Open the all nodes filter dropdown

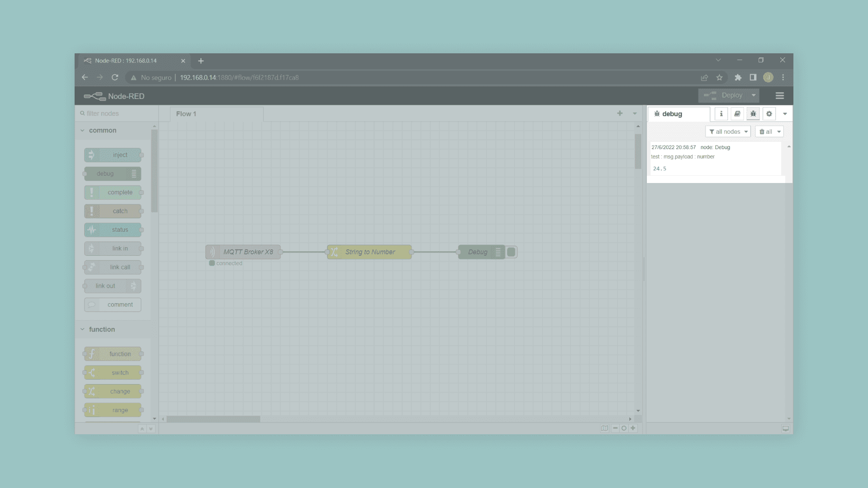[x=728, y=131]
